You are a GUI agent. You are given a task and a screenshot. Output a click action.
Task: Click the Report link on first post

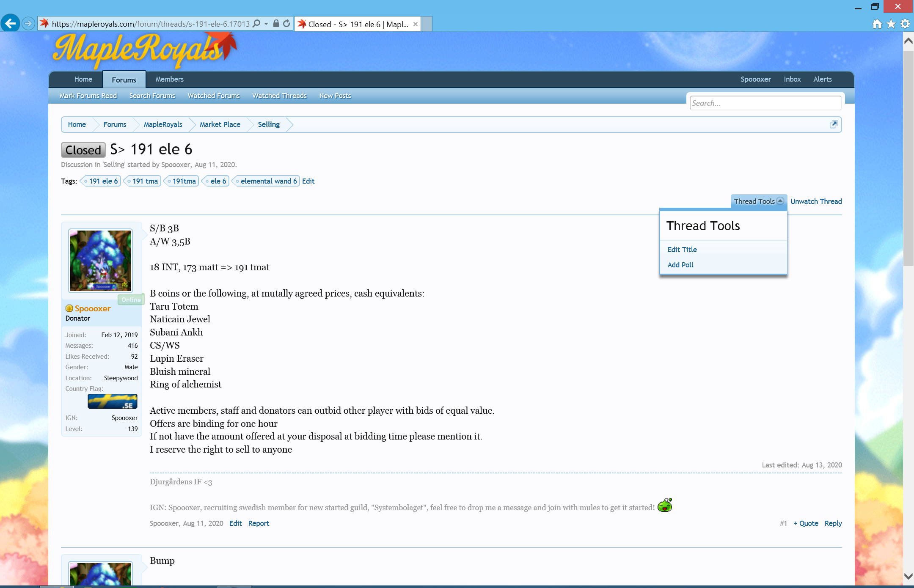pyautogui.click(x=259, y=523)
